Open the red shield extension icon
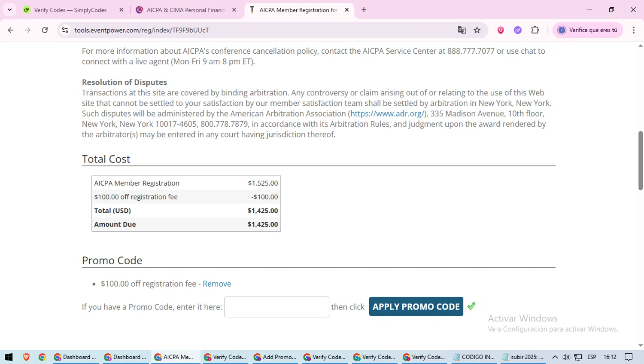Image resolution: width=644 pixels, height=364 pixels. (501, 30)
